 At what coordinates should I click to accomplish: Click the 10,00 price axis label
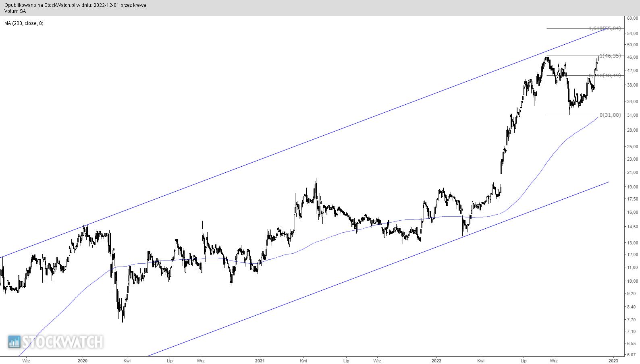(x=632, y=281)
